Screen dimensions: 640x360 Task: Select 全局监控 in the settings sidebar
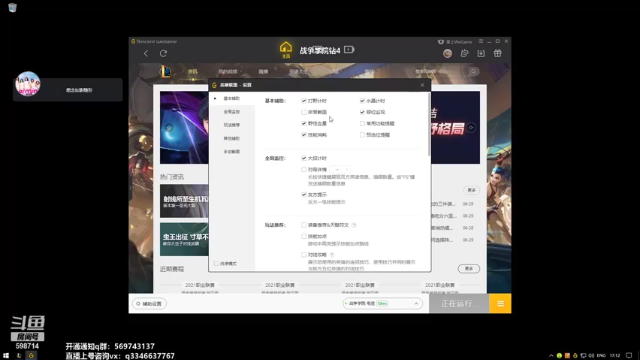pos(232,112)
